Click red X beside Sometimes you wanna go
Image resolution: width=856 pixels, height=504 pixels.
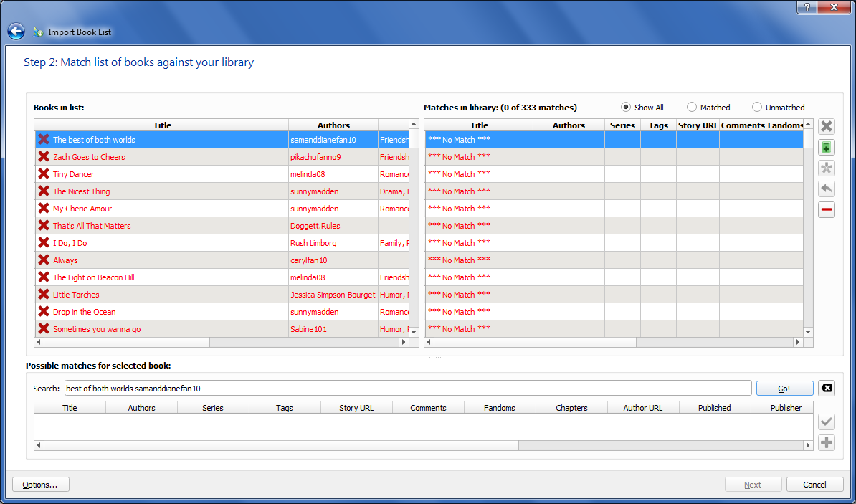click(x=44, y=329)
